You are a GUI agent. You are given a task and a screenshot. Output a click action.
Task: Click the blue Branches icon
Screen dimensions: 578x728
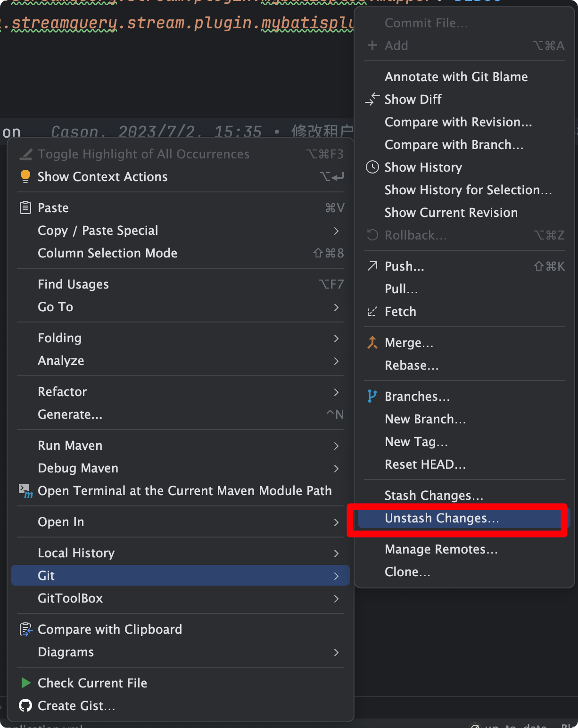372,397
